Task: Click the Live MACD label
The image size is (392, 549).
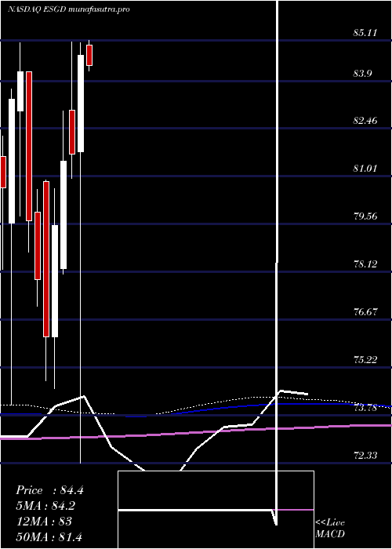Action: (330, 529)
